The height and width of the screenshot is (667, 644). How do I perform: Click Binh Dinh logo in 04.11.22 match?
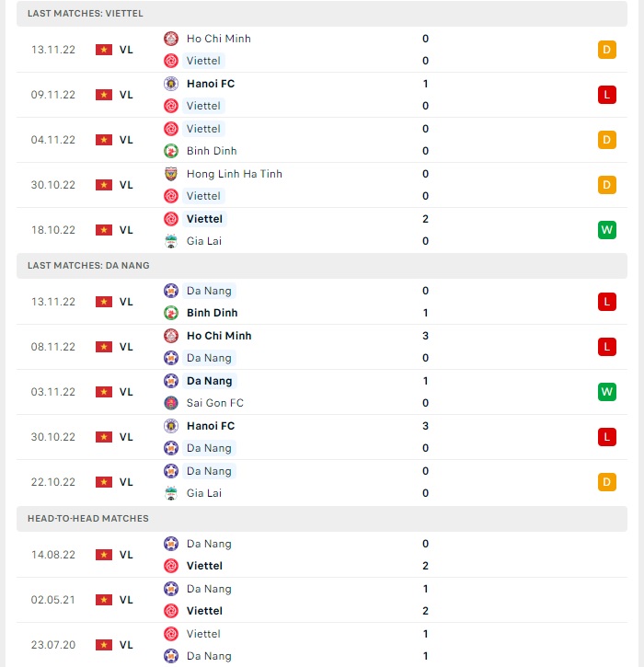(171, 151)
